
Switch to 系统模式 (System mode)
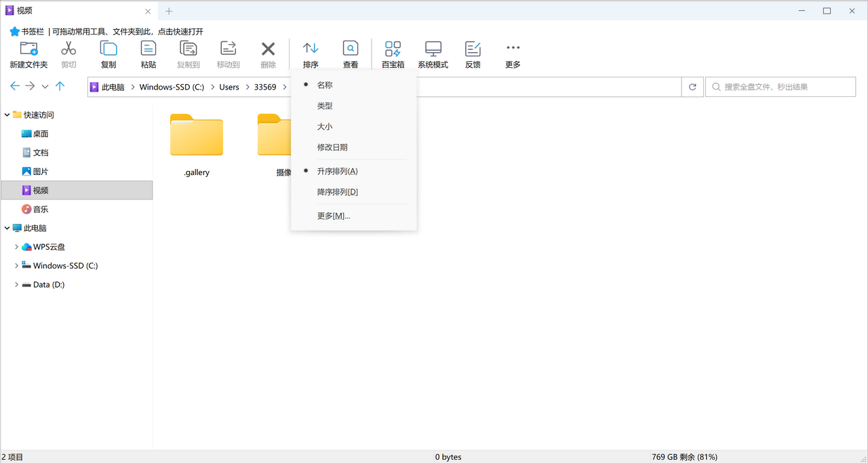(x=433, y=49)
